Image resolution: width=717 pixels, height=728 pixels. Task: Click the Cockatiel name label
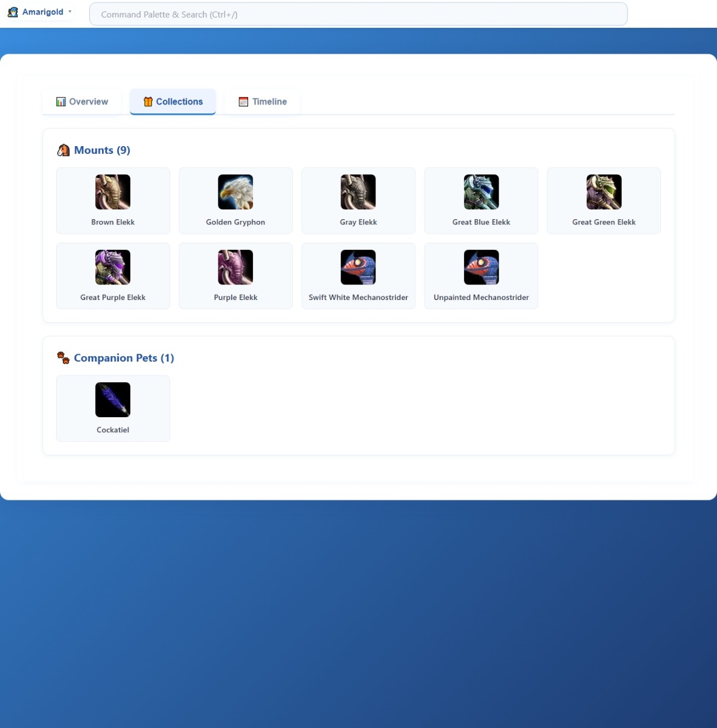113,430
